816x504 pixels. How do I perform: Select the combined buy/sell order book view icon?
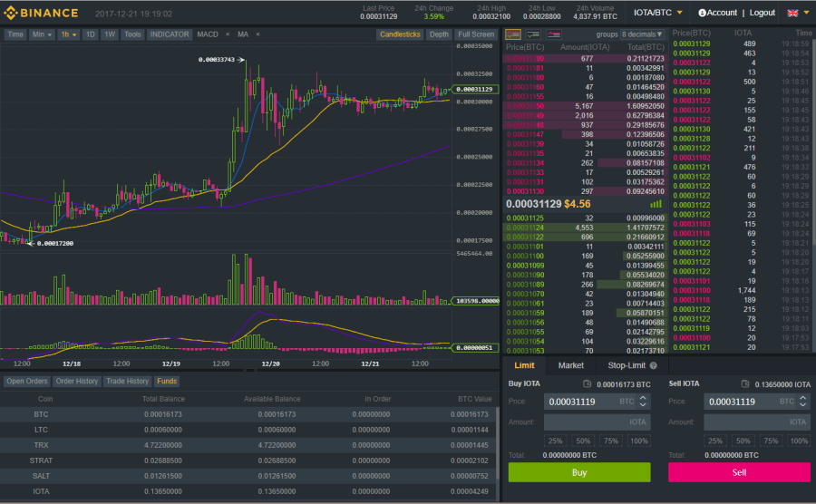(x=513, y=34)
